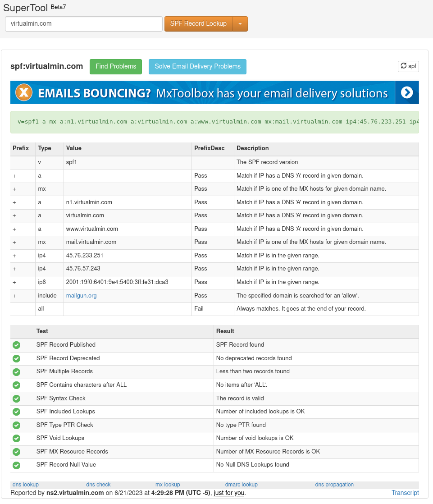The image size is (433, 504).
Task: View the Transcript
Action: tap(405, 493)
